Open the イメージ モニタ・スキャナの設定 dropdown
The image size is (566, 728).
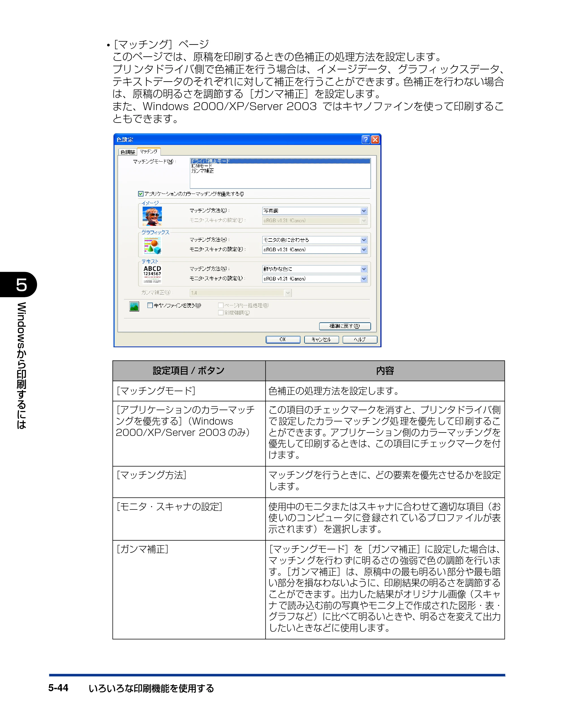[x=315, y=220]
